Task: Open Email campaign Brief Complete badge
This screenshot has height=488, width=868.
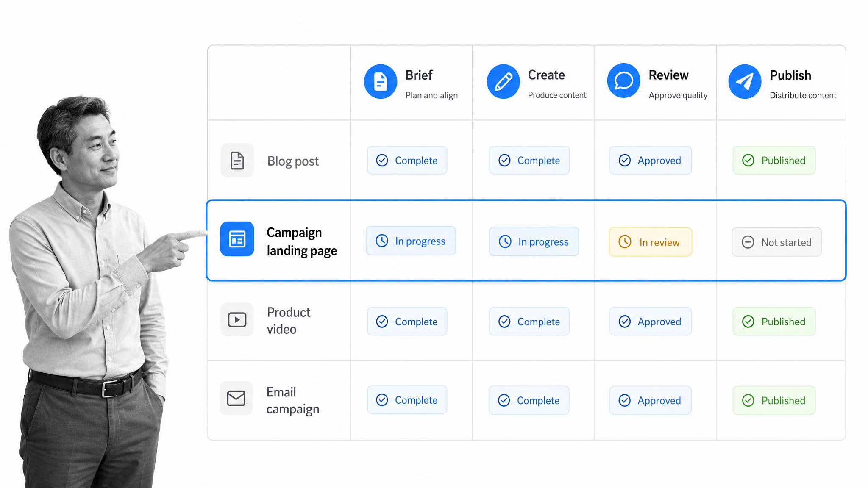Action: pos(407,400)
